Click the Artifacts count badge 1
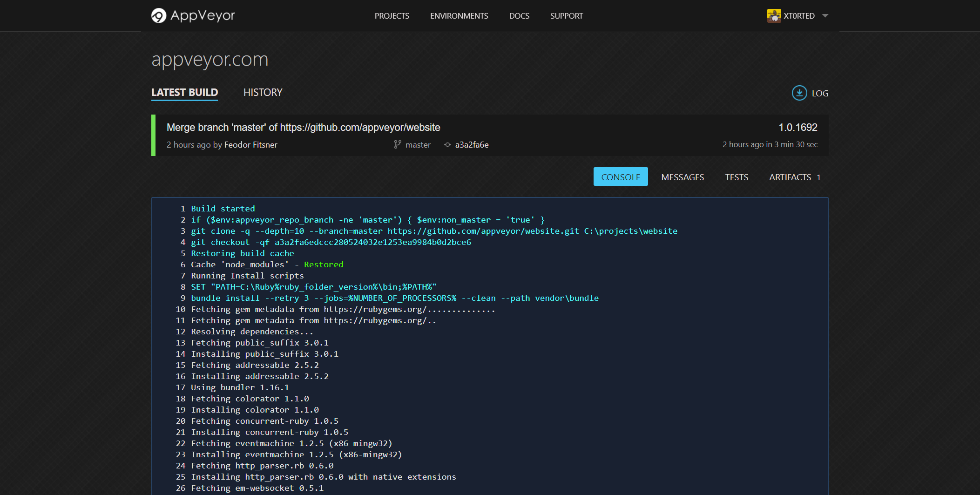This screenshot has width=980, height=495. pos(818,177)
